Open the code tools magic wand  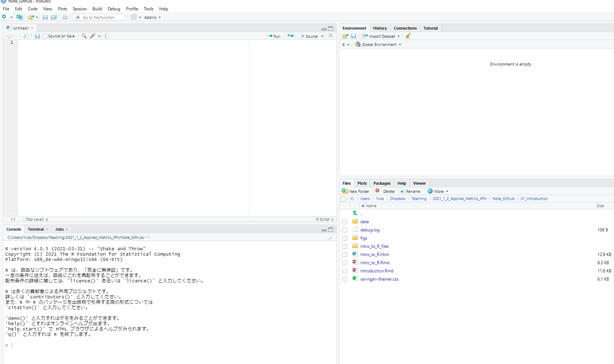93,36
